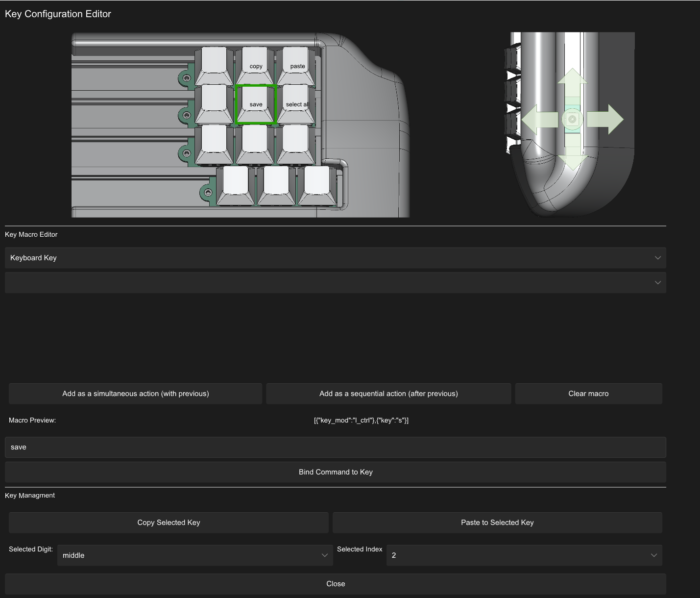The width and height of the screenshot is (700, 598).
Task: Click Add as a sequential action button
Action: click(388, 394)
